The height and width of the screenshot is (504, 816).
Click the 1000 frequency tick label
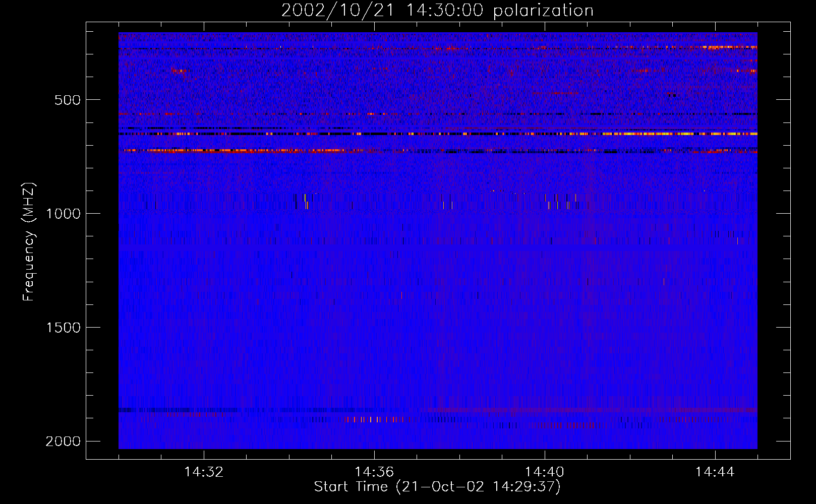(x=64, y=214)
